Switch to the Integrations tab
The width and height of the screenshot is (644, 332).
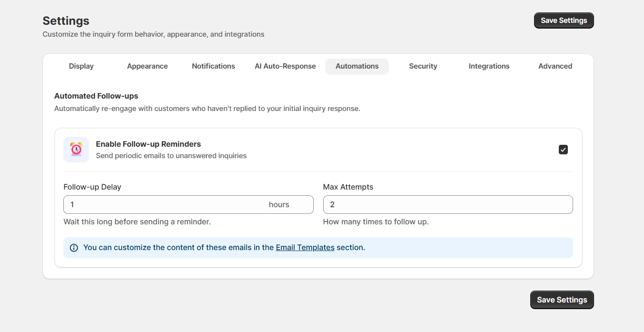489,66
